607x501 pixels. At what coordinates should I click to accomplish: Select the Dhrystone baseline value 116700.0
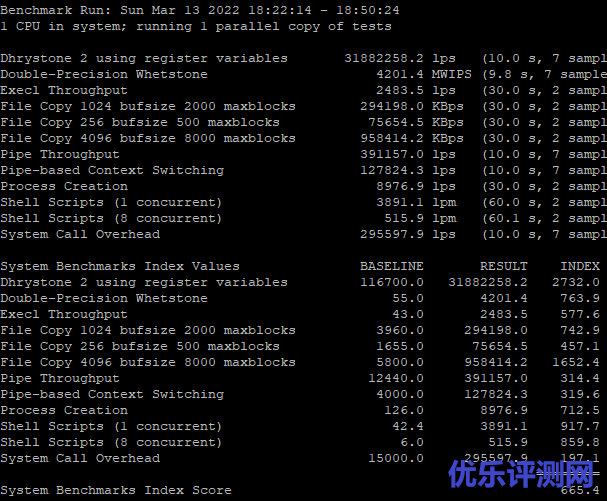(392, 282)
